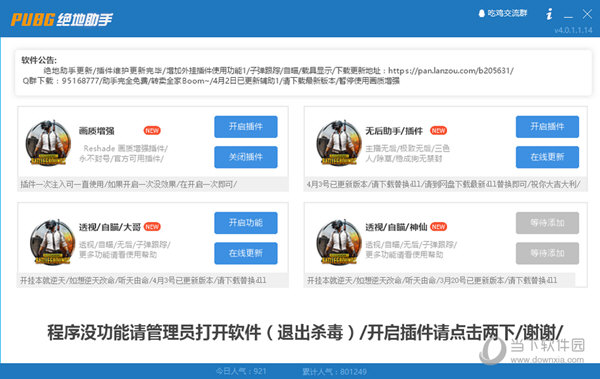Click NEW badge next to 画质增强
This screenshot has height=379, width=600.
152,131
